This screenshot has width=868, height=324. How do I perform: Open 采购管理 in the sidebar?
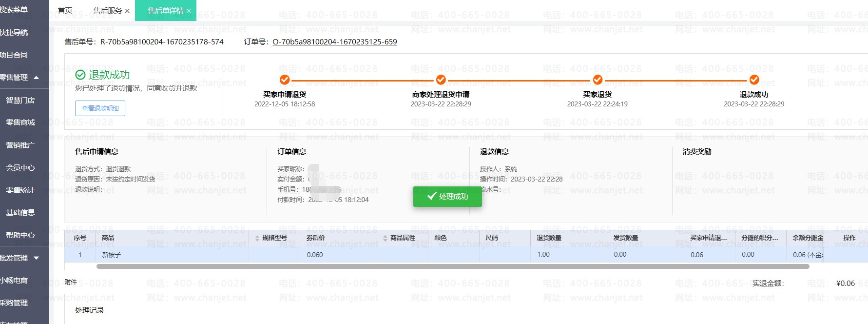click(14, 303)
